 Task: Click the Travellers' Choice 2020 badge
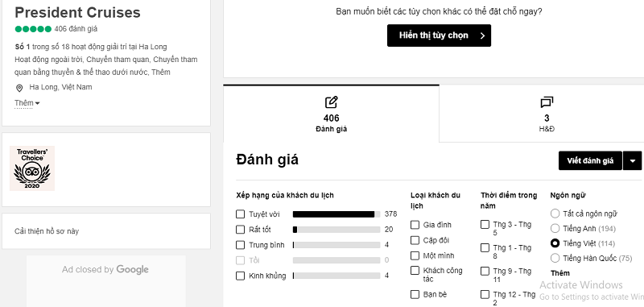pos(32,168)
